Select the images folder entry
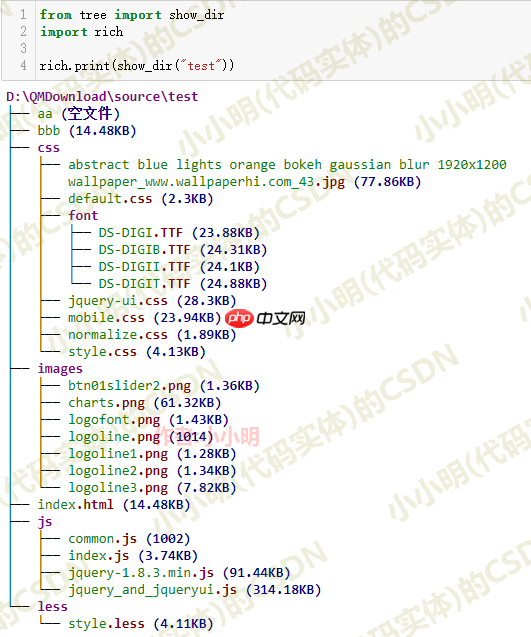This screenshot has height=637, width=531. coord(60,369)
